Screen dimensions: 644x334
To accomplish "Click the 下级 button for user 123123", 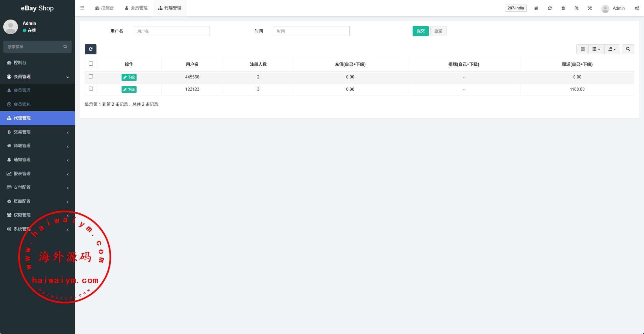I will tap(129, 90).
